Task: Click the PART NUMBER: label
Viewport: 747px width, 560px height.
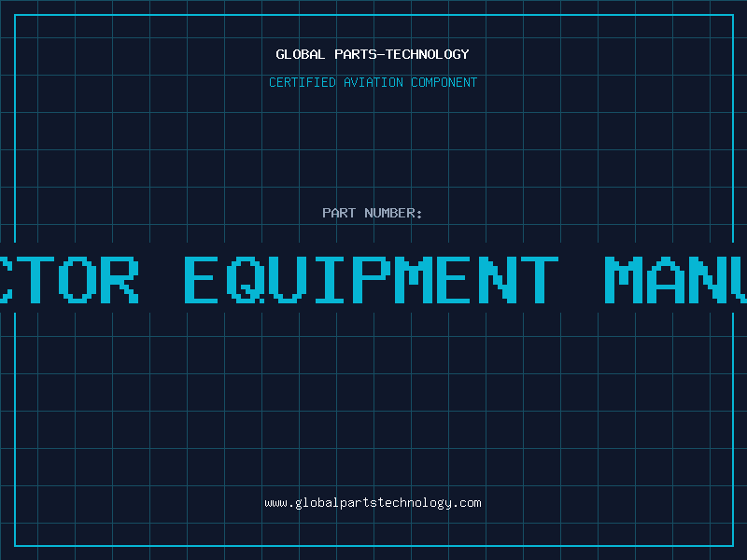Action: [x=373, y=213]
